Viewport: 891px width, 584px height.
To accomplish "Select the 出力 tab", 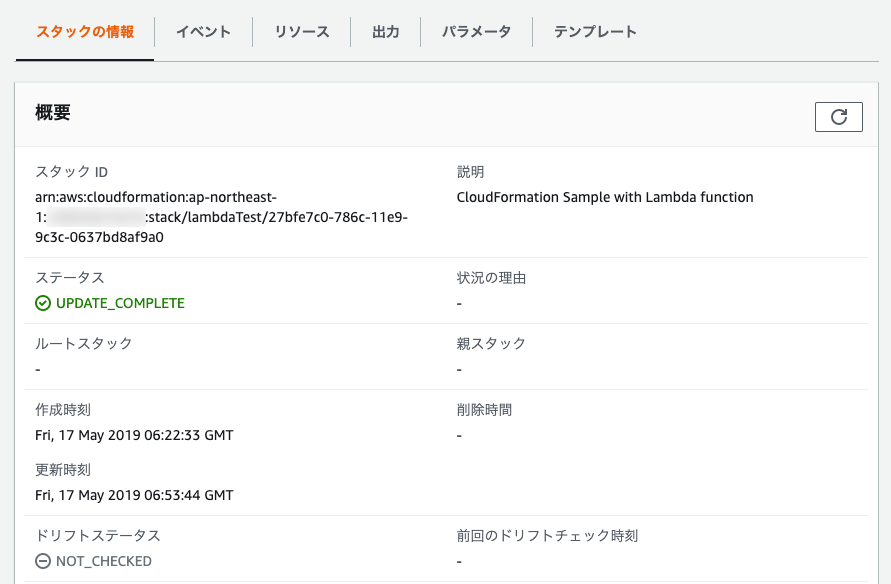I will click(x=385, y=31).
